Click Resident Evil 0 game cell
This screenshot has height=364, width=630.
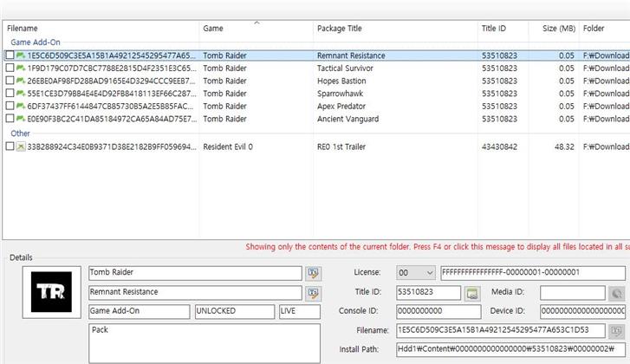[228, 146]
